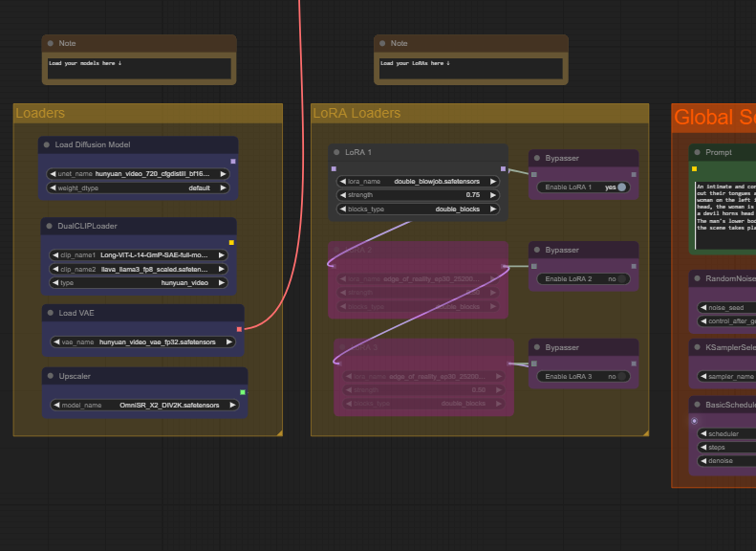
Task: Open LoRA 1 lora_name combo
Action: tap(418, 182)
